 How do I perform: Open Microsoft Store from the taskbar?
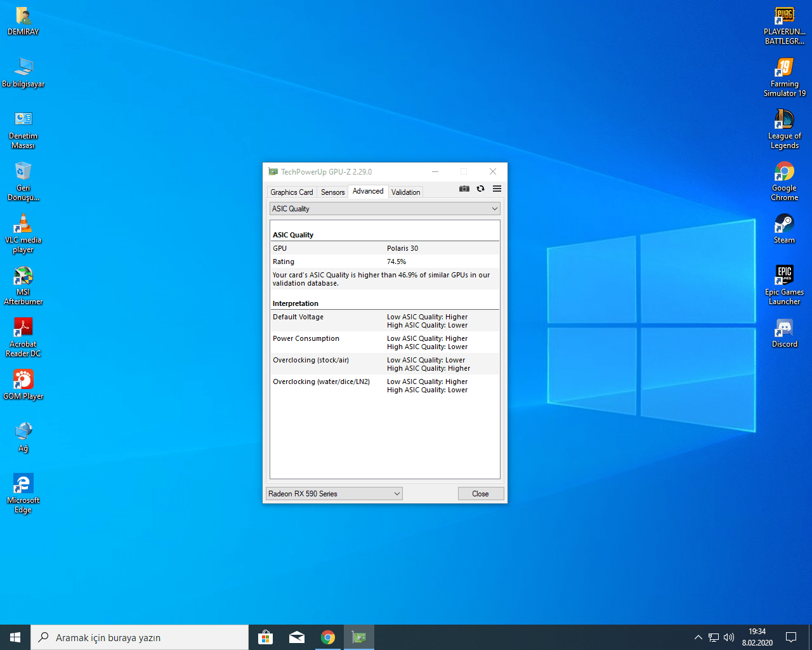coord(265,637)
